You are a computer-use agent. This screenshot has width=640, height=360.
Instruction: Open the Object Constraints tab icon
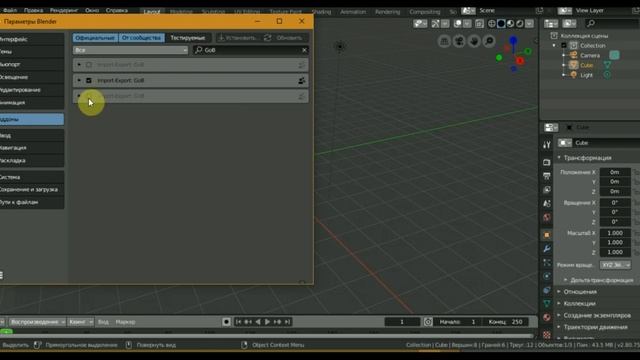tap(547, 290)
